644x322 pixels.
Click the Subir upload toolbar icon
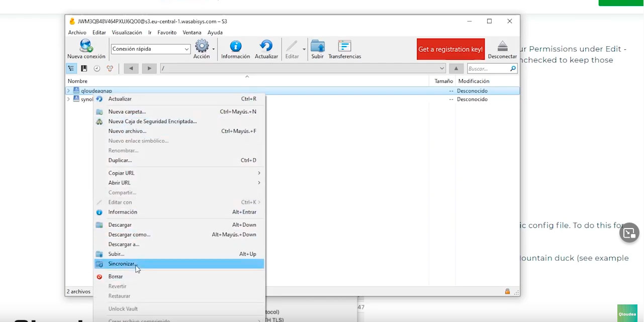point(317,46)
